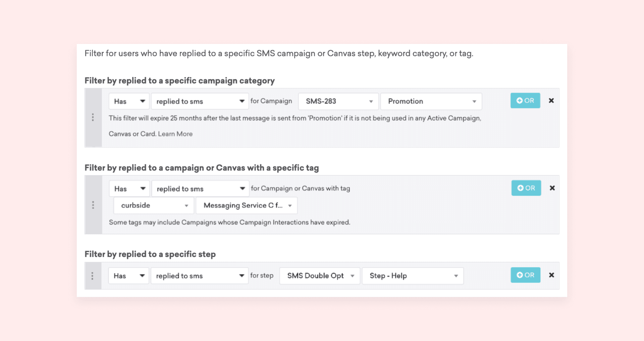Viewport: 644px width, 341px height.
Task: Grab the drag handle of campaign category filter
Action: (x=93, y=117)
